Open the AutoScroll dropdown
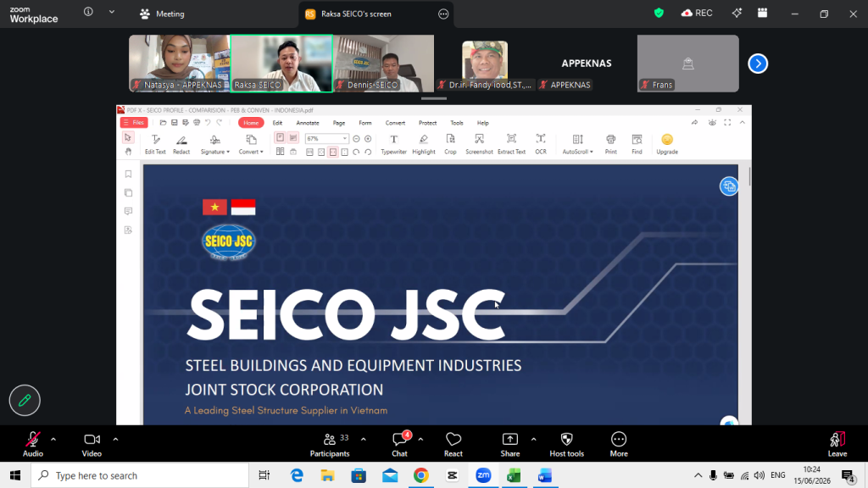Image resolution: width=868 pixels, height=488 pixels. [577, 144]
